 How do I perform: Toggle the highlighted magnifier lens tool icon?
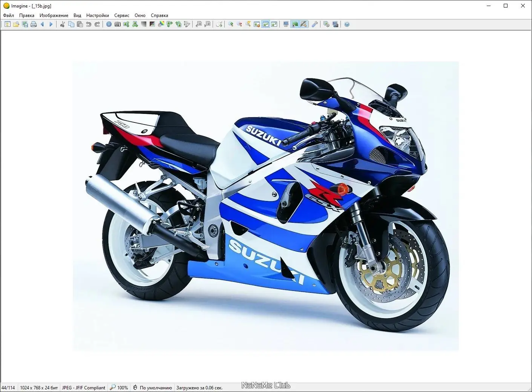tap(303, 24)
